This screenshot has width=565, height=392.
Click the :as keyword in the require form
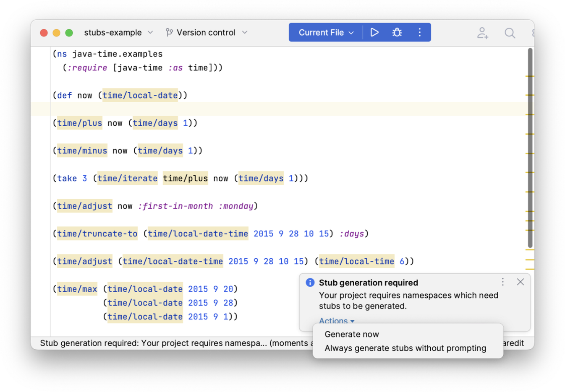click(175, 67)
